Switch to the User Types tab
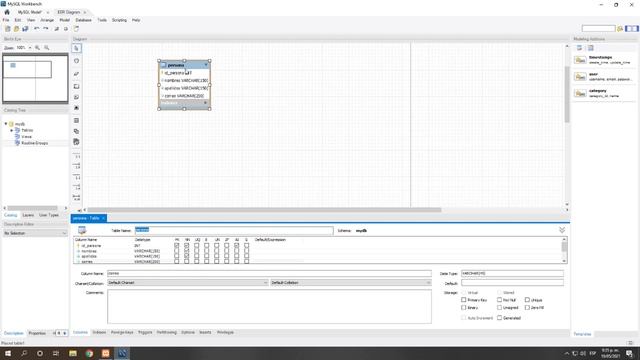This screenshot has width=640, height=360. click(49, 215)
